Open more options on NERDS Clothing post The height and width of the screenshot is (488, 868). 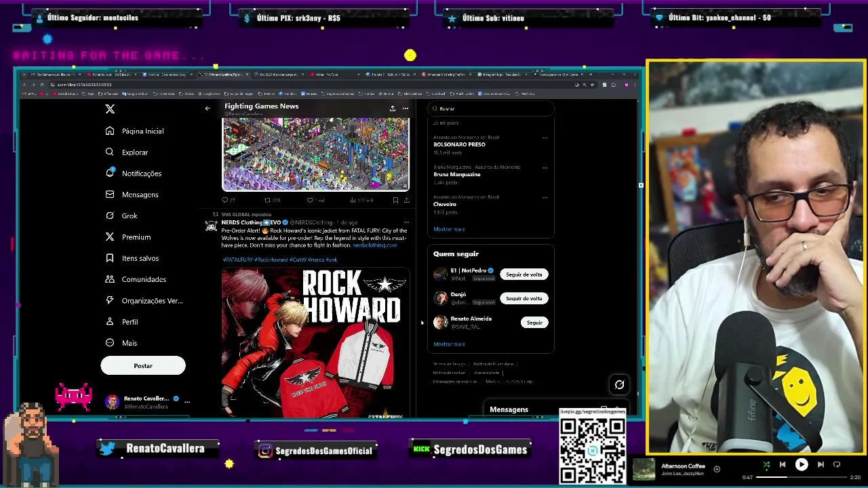point(406,222)
